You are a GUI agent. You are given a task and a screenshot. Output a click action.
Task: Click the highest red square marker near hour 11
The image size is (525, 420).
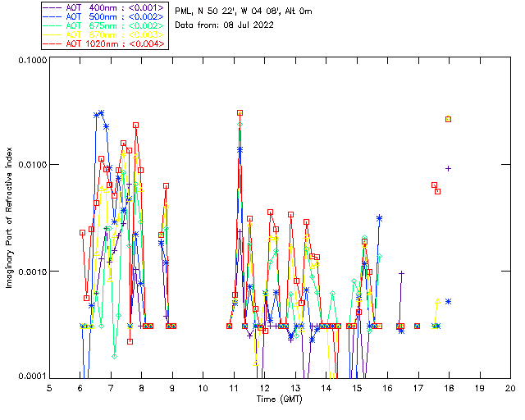240,112
